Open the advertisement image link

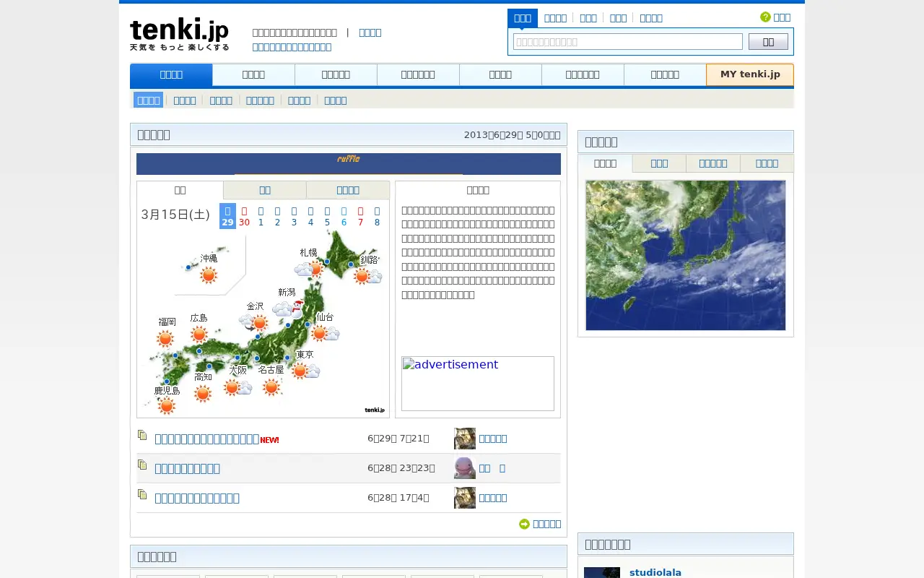[x=478, y=384]
